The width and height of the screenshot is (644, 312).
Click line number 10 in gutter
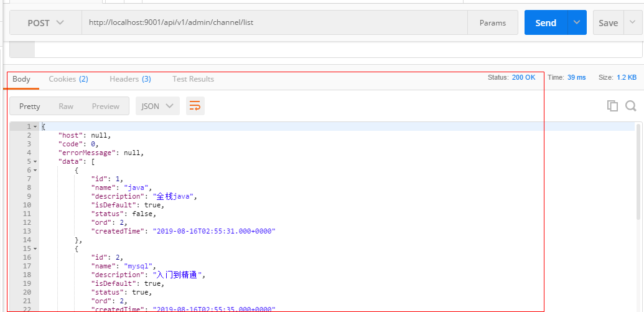point(27,205)
